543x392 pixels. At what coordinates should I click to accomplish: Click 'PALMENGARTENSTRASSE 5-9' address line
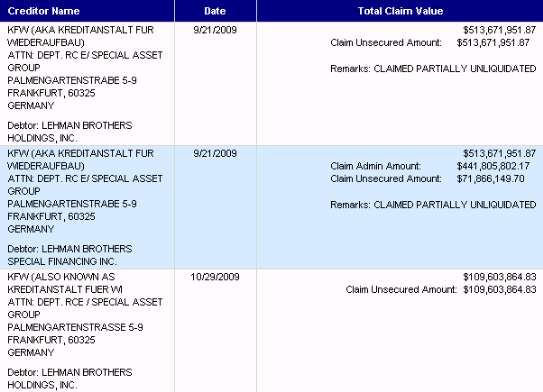coord(75,327)
